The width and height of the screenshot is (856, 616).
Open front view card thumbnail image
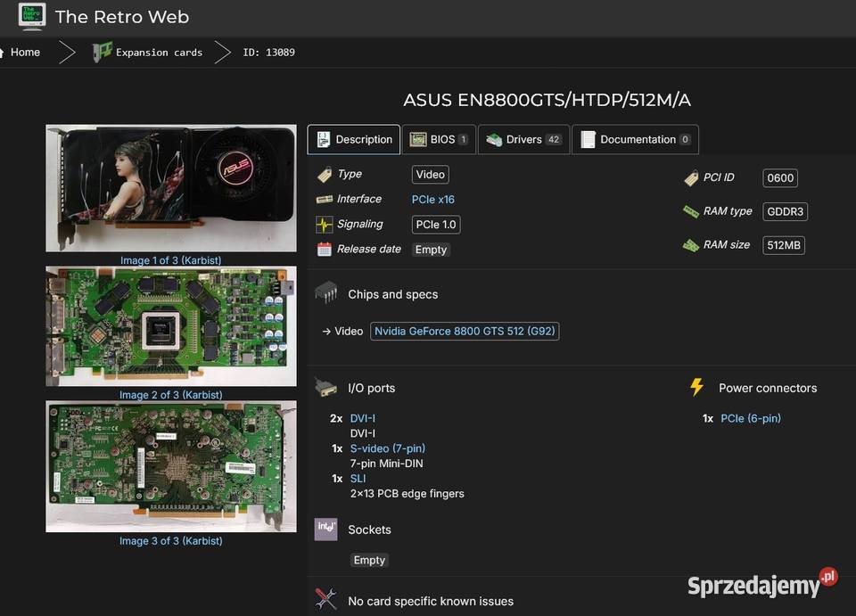click(171, 188)
